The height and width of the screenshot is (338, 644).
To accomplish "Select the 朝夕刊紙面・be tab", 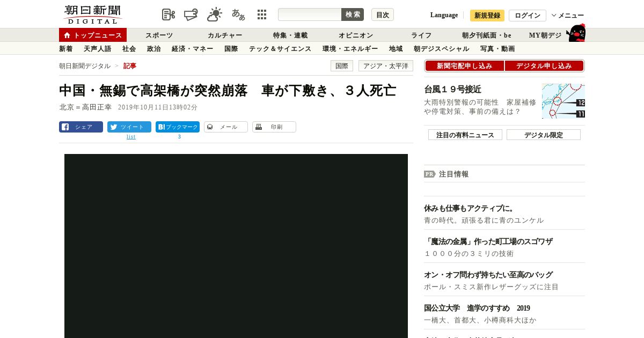I will [487, 35].
